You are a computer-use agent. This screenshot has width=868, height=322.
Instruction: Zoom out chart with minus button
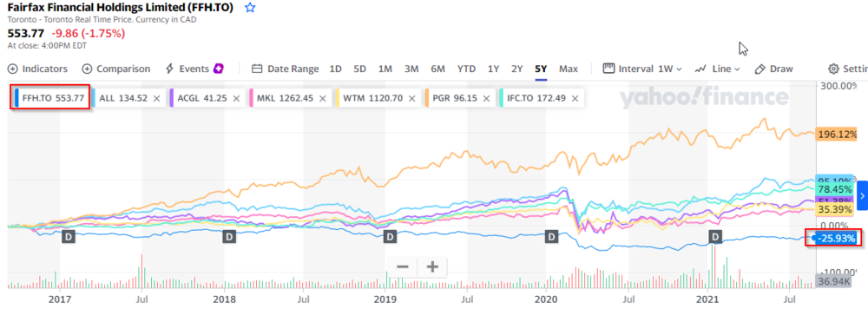click(403, 267)
